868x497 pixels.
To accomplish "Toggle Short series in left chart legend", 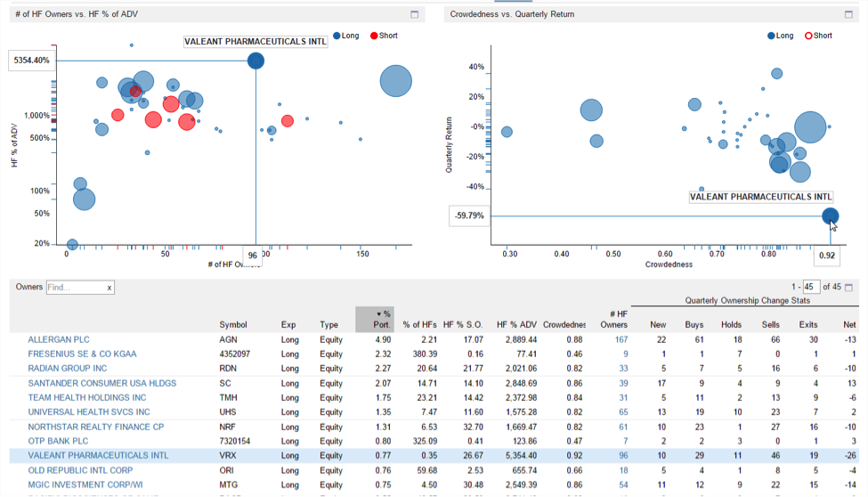I will point(385,36).
